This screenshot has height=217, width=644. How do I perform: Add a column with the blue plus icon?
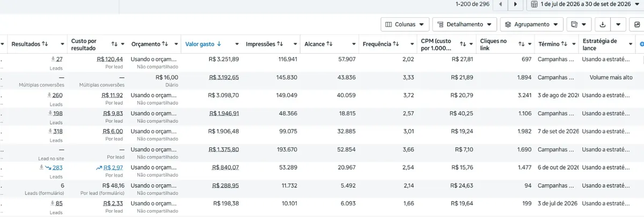pos(642,44)
